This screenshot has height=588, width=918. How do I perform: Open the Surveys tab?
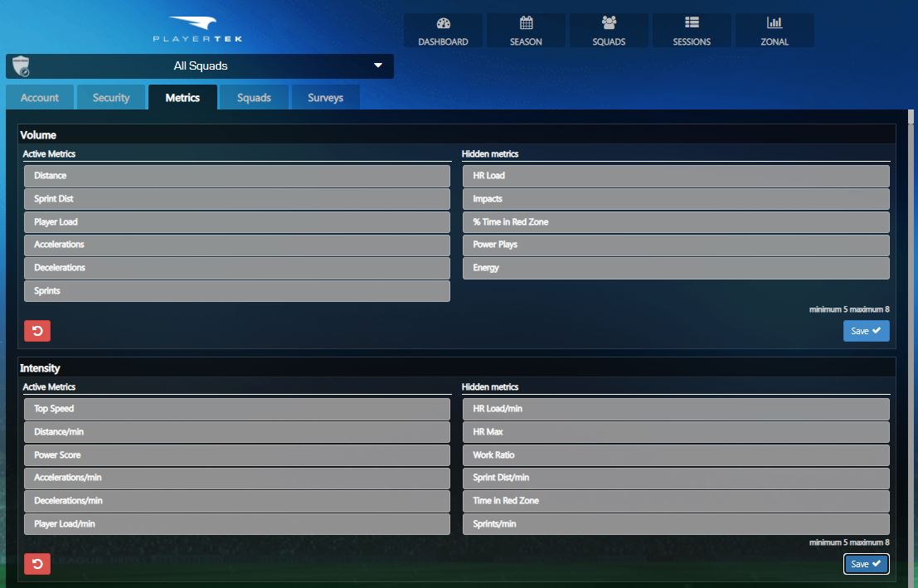326,98
